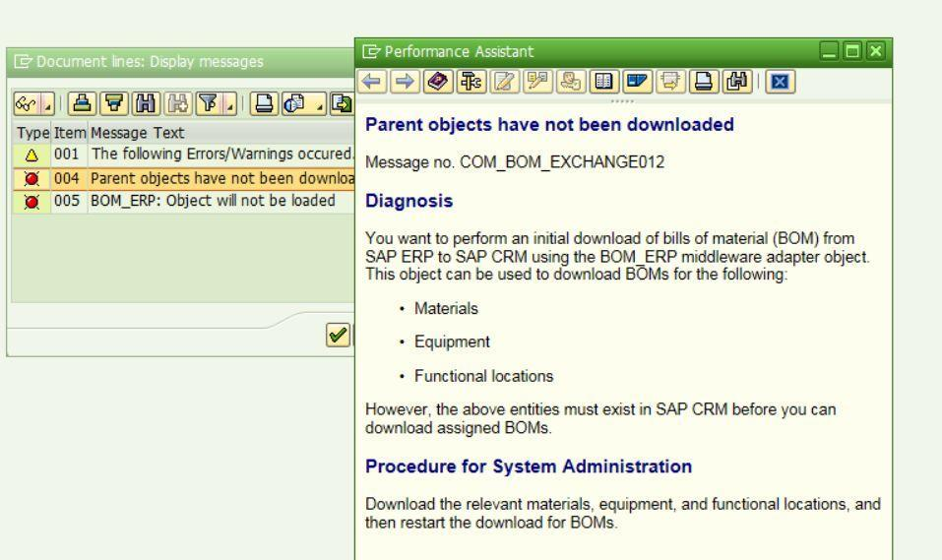Select item number 004 cell
Viewport: 942px width, 560px height.
[x=67, y=178]
